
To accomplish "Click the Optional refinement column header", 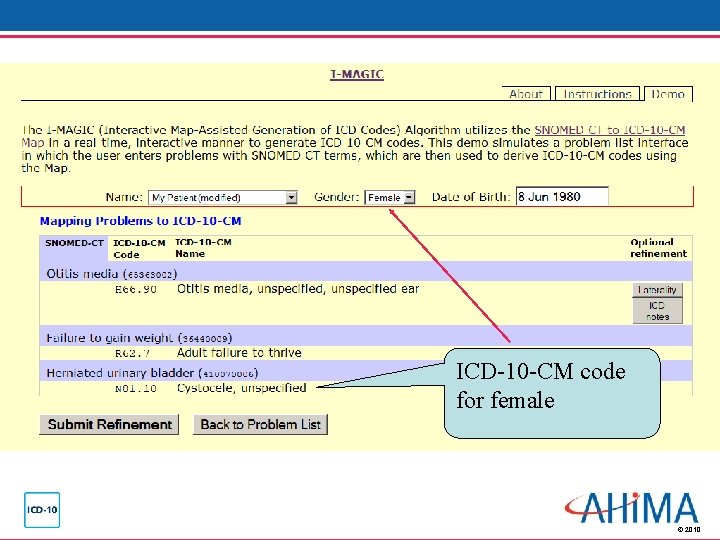I will click(x=658, y=248).
